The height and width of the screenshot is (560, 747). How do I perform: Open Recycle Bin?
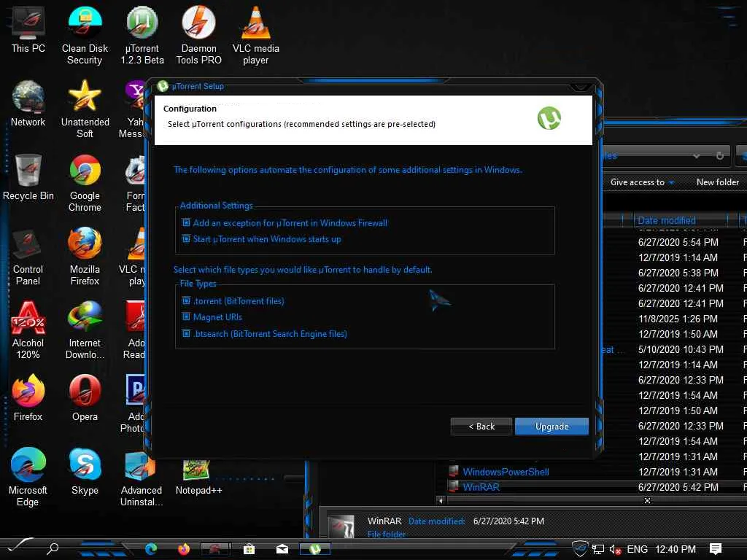click(28, 177)
